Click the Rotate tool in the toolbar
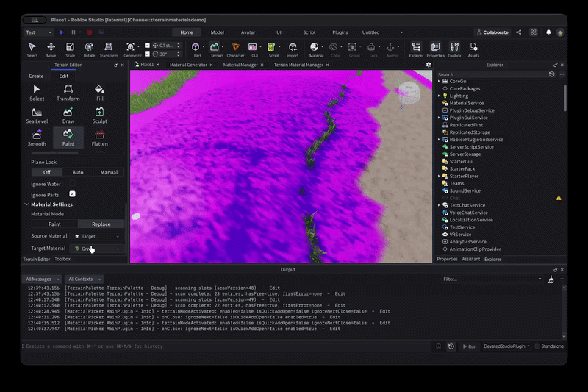The image size is (588, 392). pos(89,49)
